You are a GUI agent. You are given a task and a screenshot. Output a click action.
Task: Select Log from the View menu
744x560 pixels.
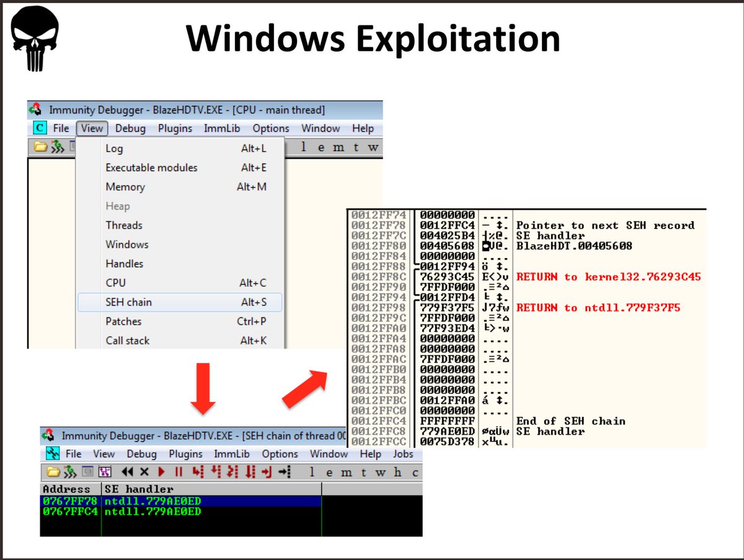[x=180, y=148]
